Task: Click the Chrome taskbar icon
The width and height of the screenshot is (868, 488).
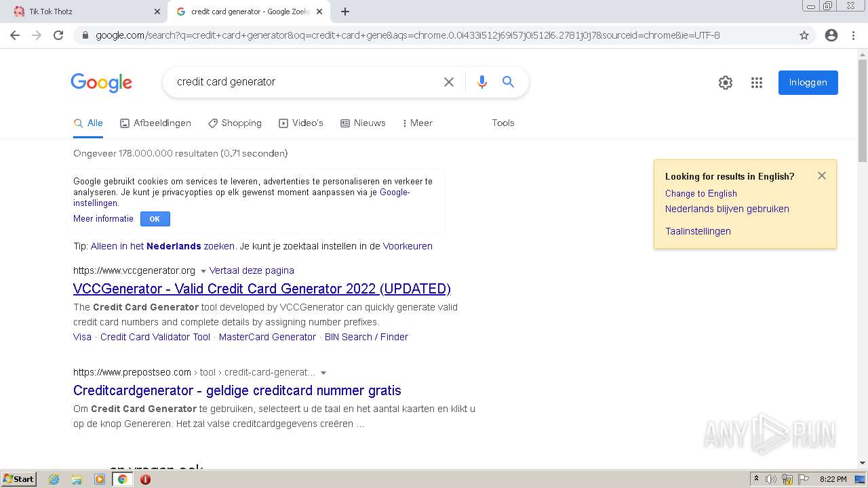Action: (x=123, y=479)
